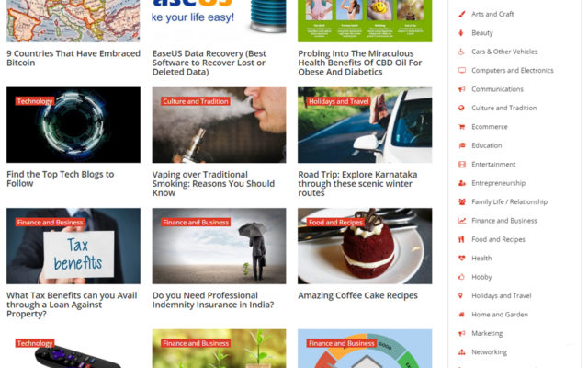Go to Cars & Other Vehicles category
Screen dimensions: 588x368
[504, 52]
